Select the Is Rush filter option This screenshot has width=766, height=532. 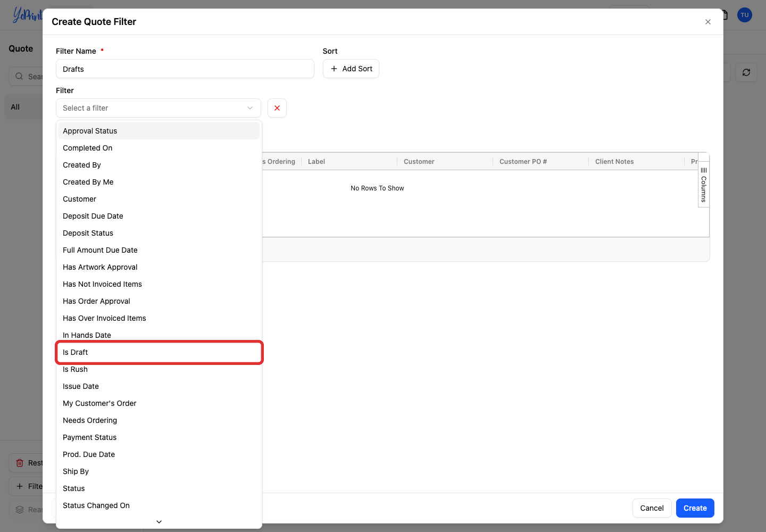[x=159, y=369]
